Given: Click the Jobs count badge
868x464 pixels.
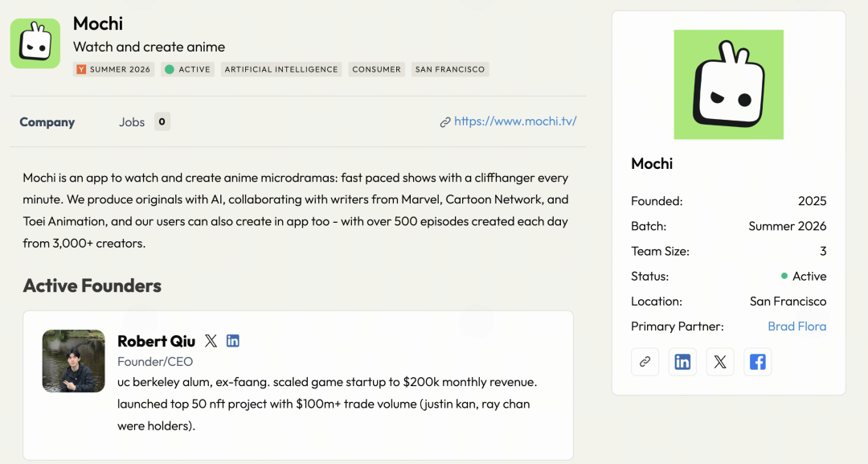Looking at the screenshot, I should [162, 121].
